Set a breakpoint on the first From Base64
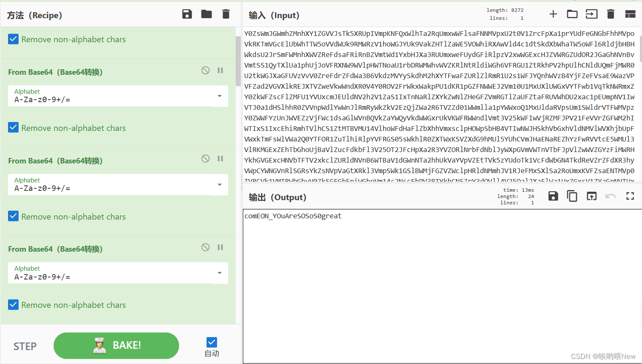 [x=220, y=71]
